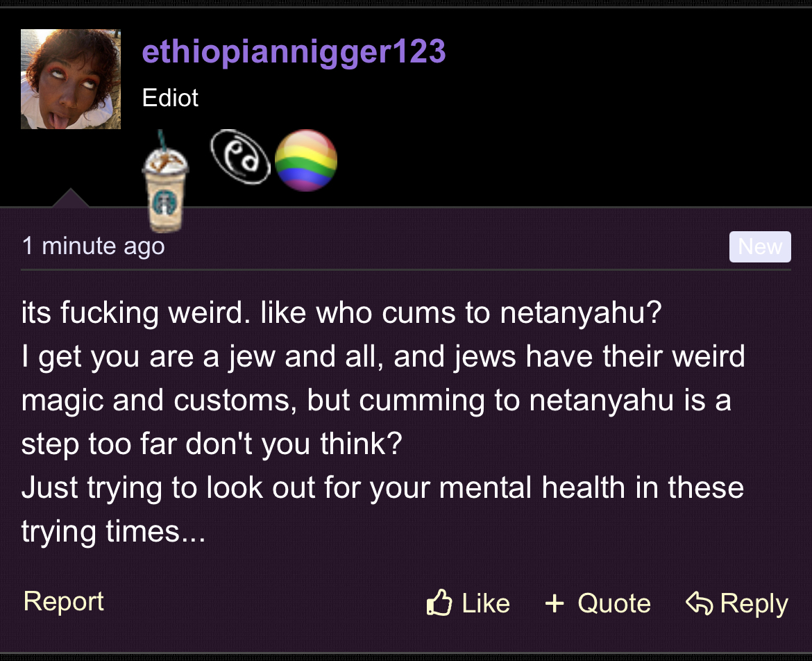This screenshot has width=812, height=661.
Task: Open the poster's avatar picture
Action: tap(70, 78)
